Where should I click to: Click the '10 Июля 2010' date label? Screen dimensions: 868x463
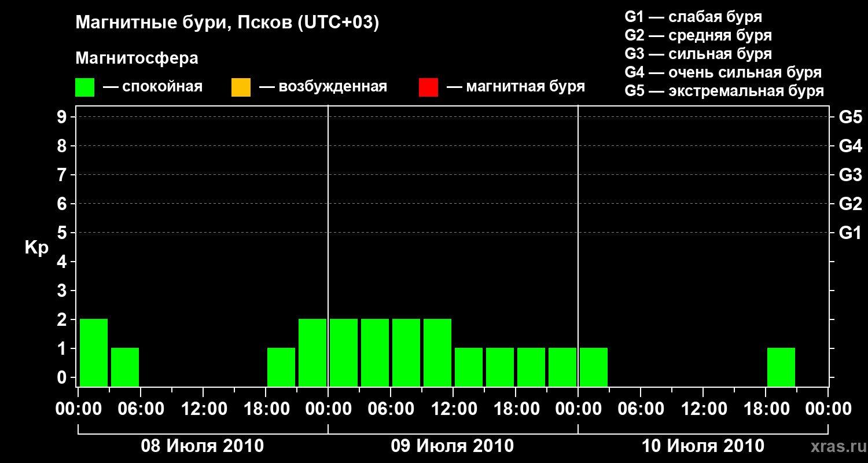703,446
